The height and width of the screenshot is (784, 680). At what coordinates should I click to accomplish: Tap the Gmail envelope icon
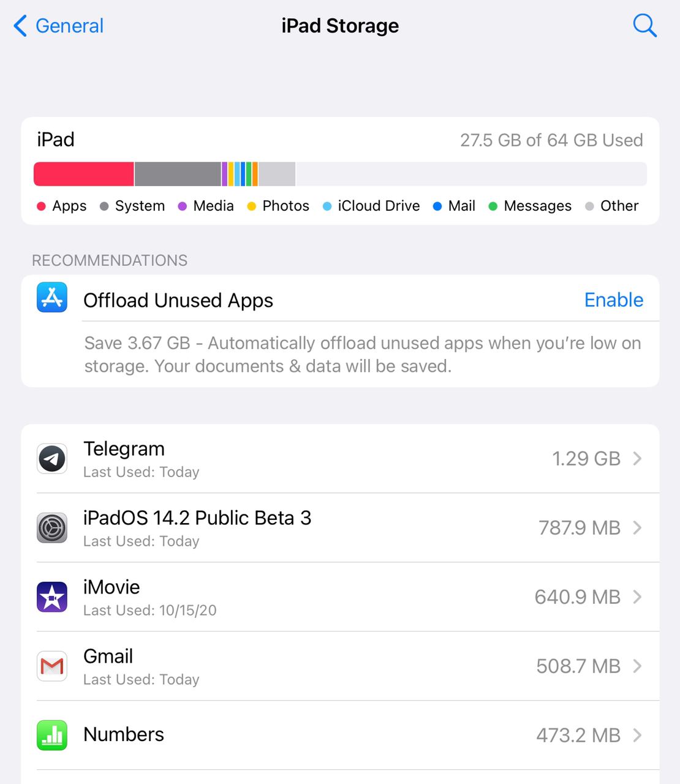pos(52,666)
